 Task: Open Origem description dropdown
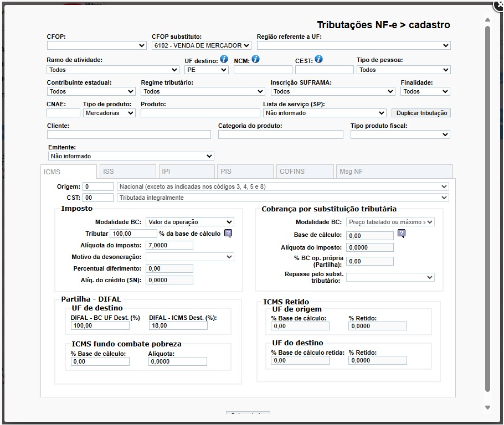click(x=283, y=186)
